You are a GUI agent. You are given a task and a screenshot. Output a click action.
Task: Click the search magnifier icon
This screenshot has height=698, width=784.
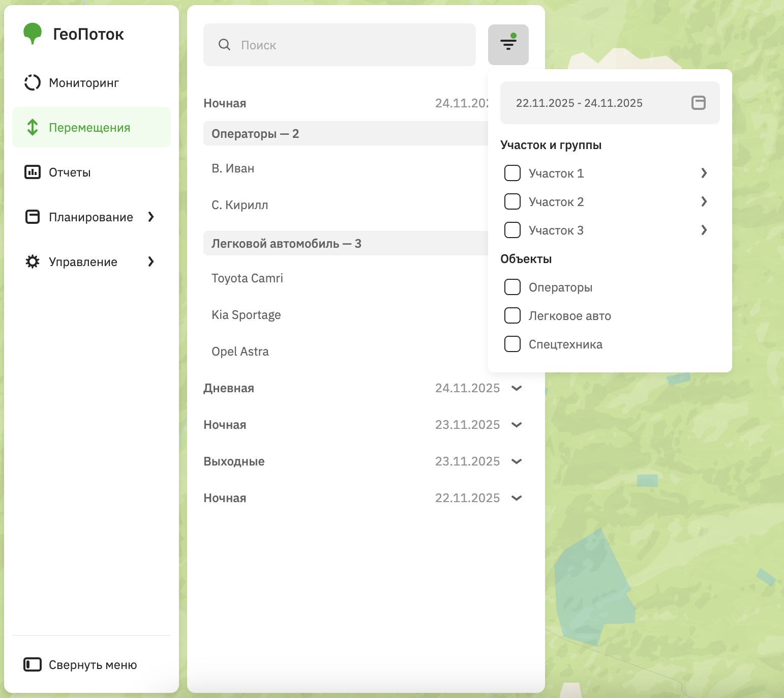224,45
